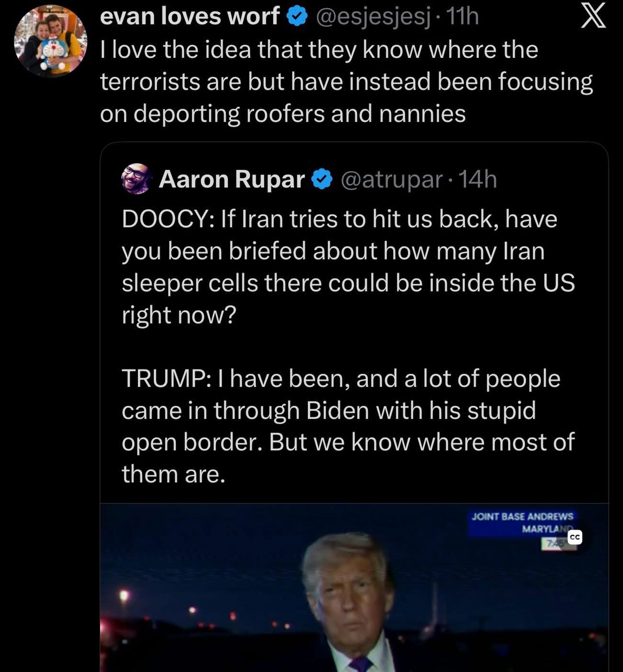This screenshot has height=672, width=623.
Task: Open Aaron Rupar's small profile avatar
Action: point(136,179)
